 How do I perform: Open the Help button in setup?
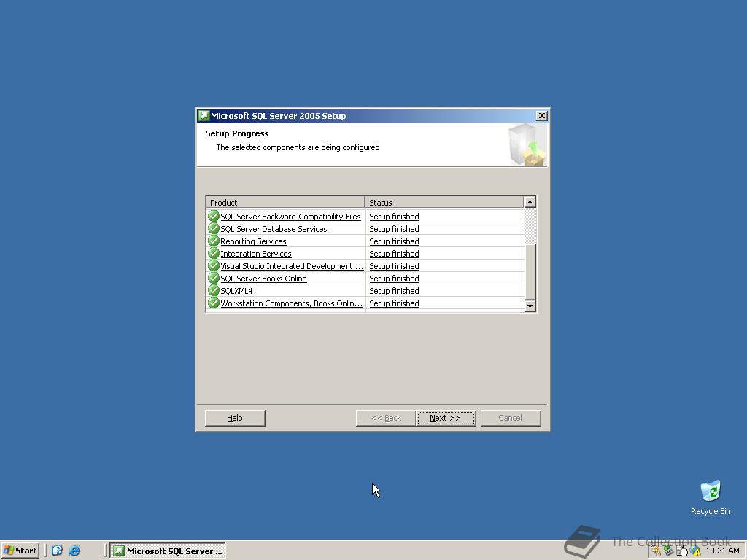(x=235, y=418)
